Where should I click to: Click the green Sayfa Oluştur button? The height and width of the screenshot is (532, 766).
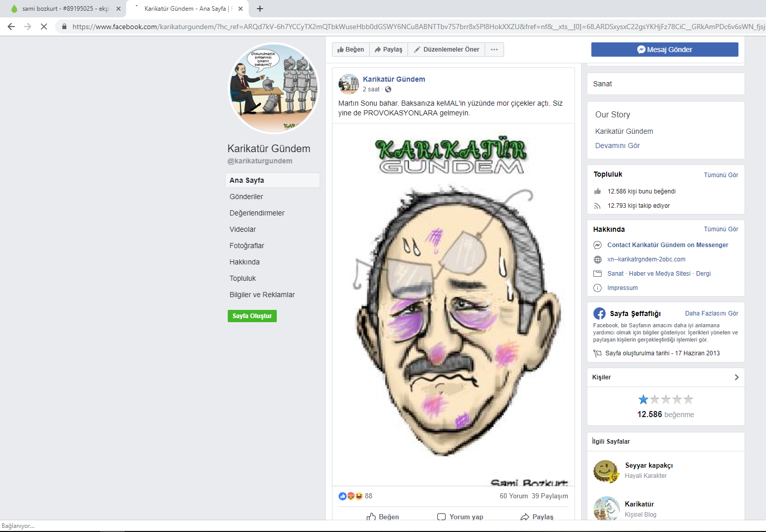pyautogui.click(x=252, y=316)
